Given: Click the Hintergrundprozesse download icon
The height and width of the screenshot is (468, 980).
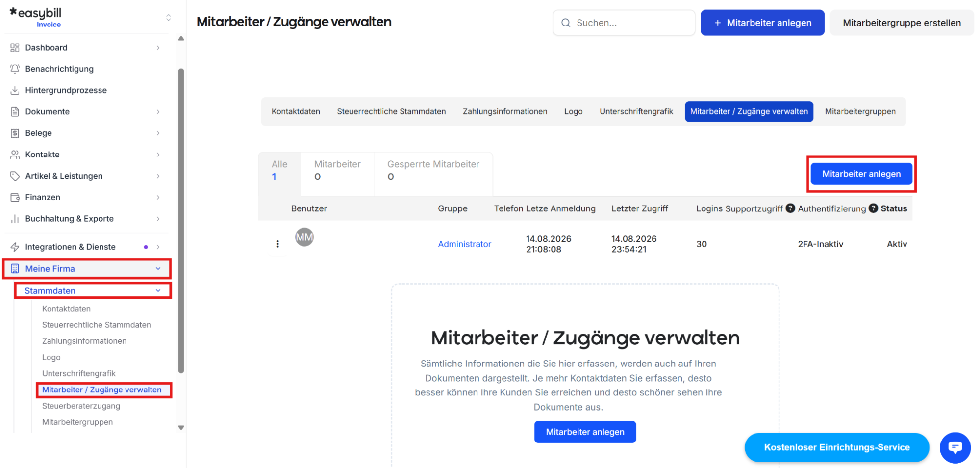Looking at the screenshot, I should click(x=15, y=90).
